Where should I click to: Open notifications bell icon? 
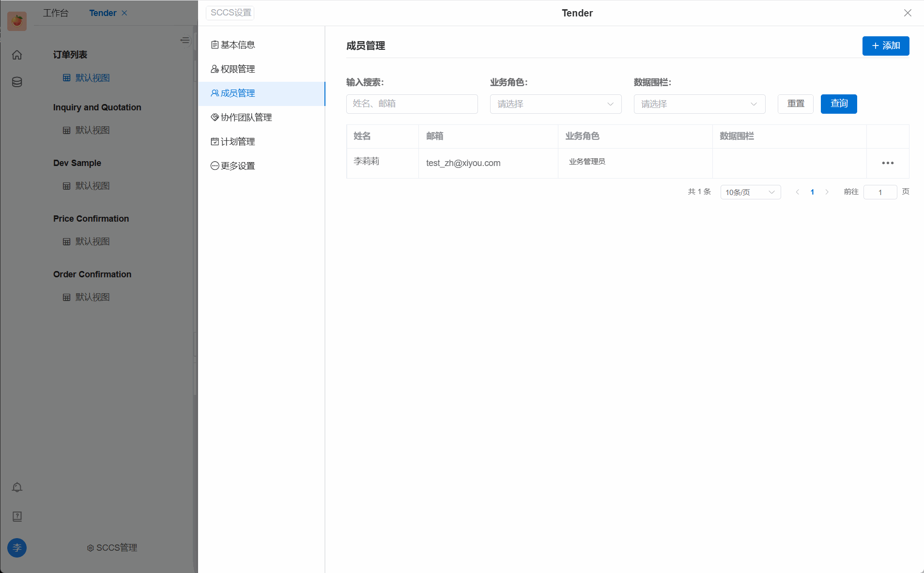[17, 487]
